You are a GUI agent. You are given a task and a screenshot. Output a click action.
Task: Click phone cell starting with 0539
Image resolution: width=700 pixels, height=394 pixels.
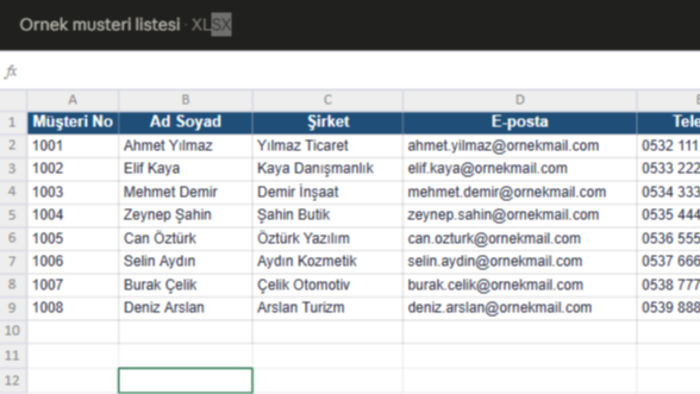(x=669, y=308)
